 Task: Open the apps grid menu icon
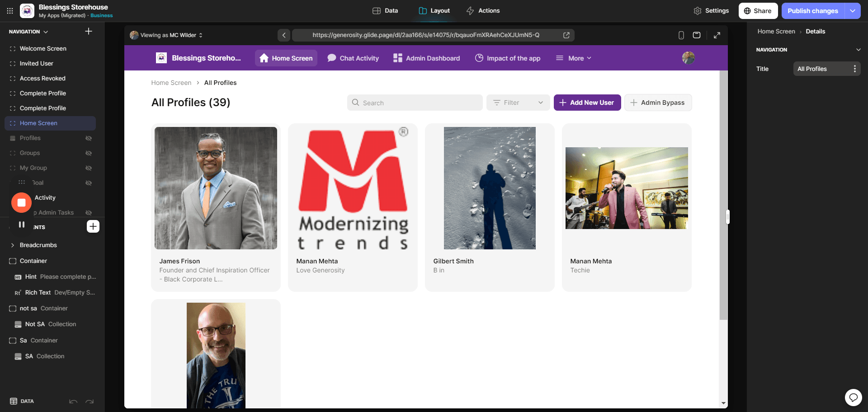point(10,11)
